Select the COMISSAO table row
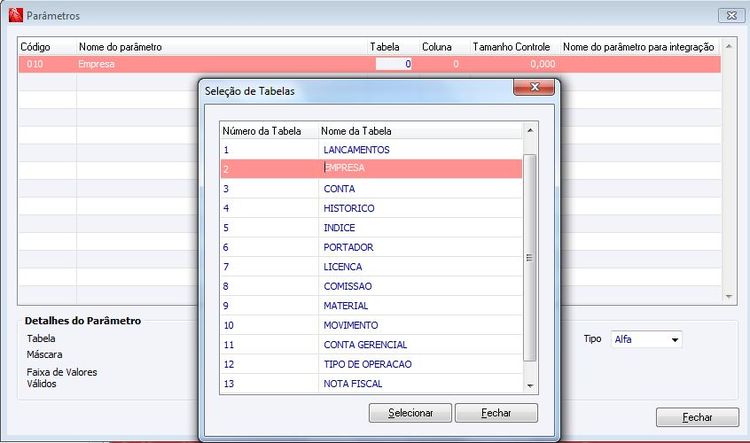Screen dimensions: 750x443 point(371,286)
